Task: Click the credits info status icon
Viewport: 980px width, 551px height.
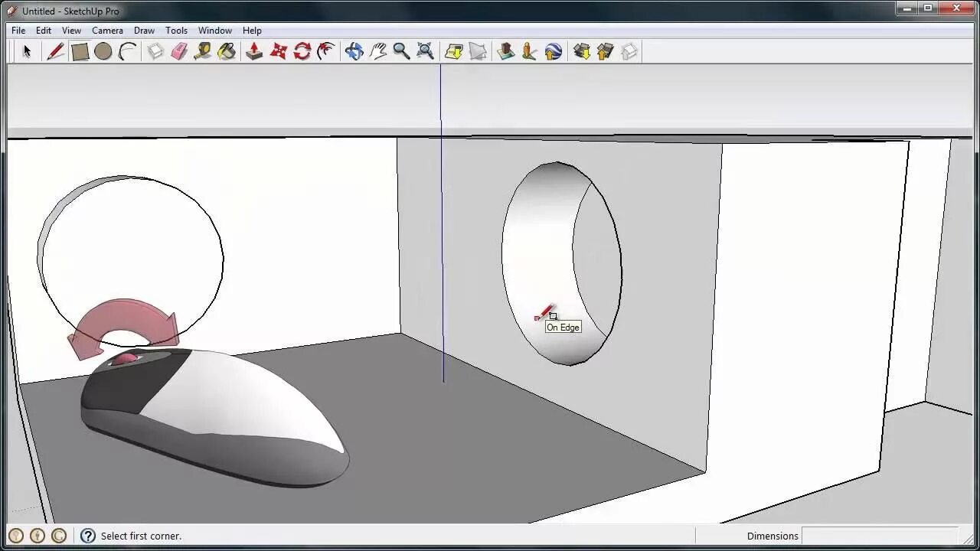Action: (x=38, y=536)
